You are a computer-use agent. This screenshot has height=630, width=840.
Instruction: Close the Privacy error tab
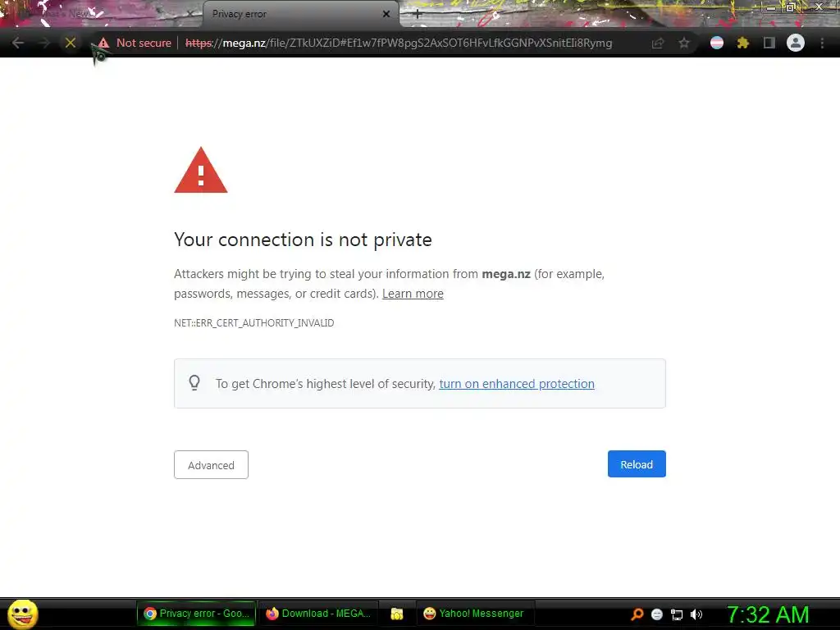pos(386,15)
